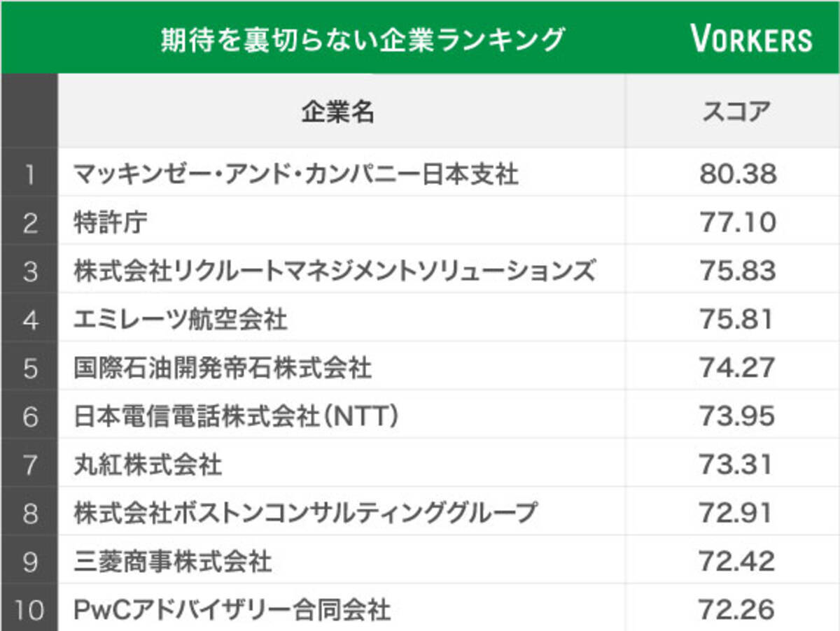Click the score 73.95
Screen dimensions: 840x631
(x=737, y=417)
